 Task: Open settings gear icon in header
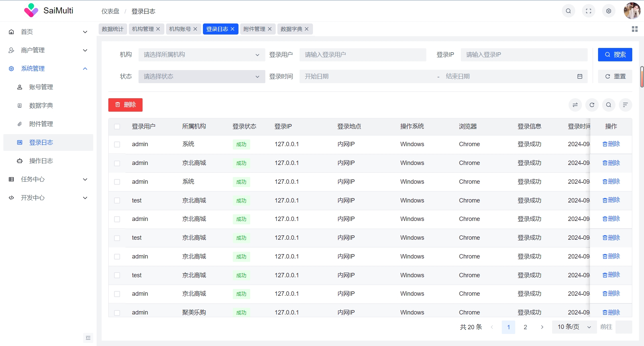(608, 11)
